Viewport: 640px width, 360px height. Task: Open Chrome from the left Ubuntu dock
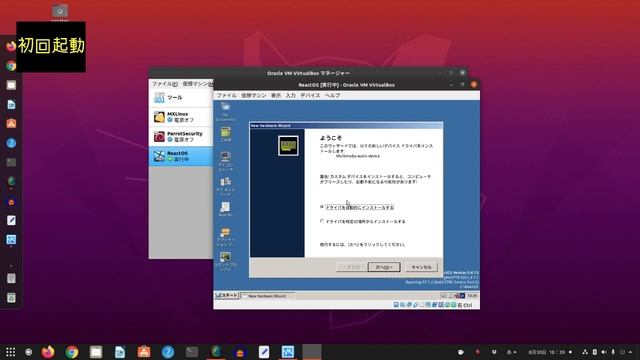(x=11, y=66)
